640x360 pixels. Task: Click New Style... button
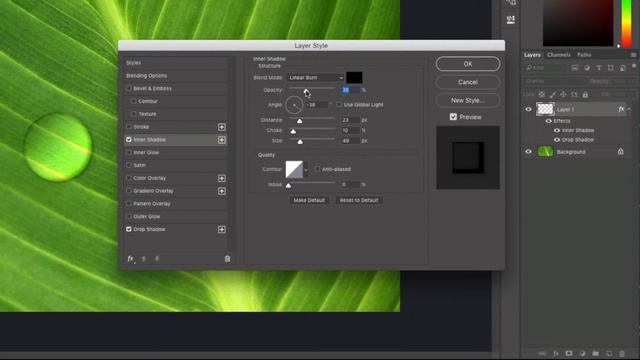468,100
